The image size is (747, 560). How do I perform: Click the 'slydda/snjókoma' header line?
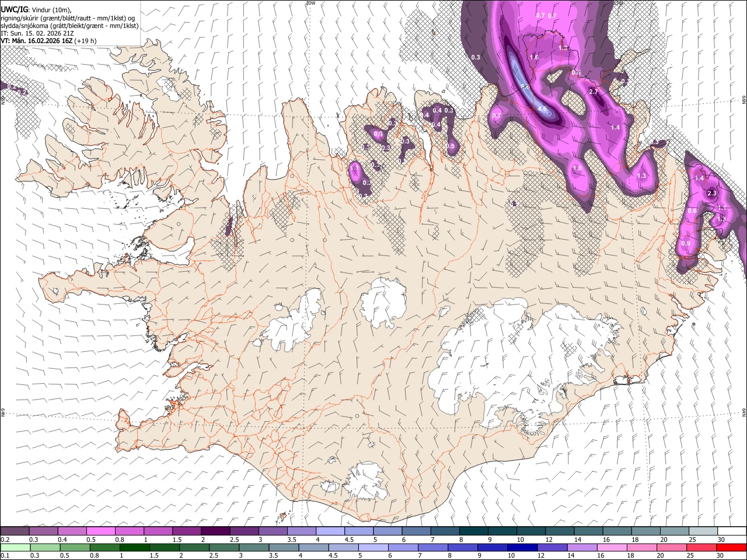tap(69, 26)
